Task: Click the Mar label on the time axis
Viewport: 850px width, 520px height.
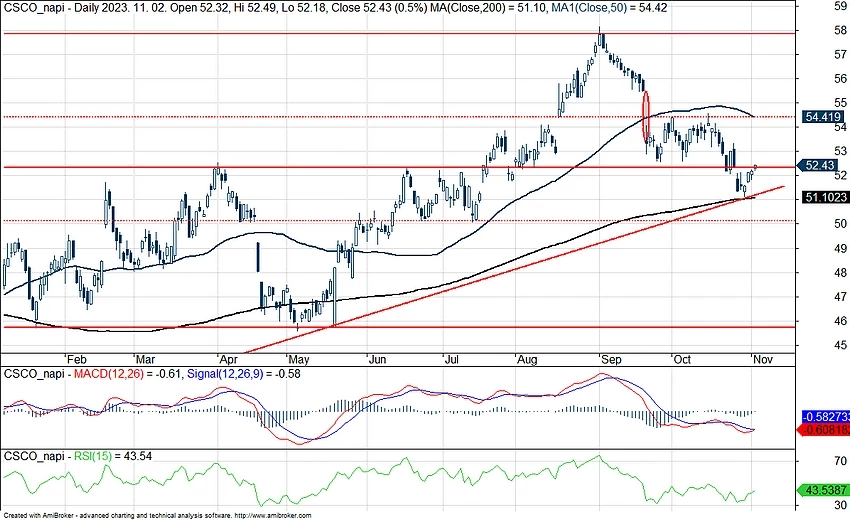Action: coord(145,359)
